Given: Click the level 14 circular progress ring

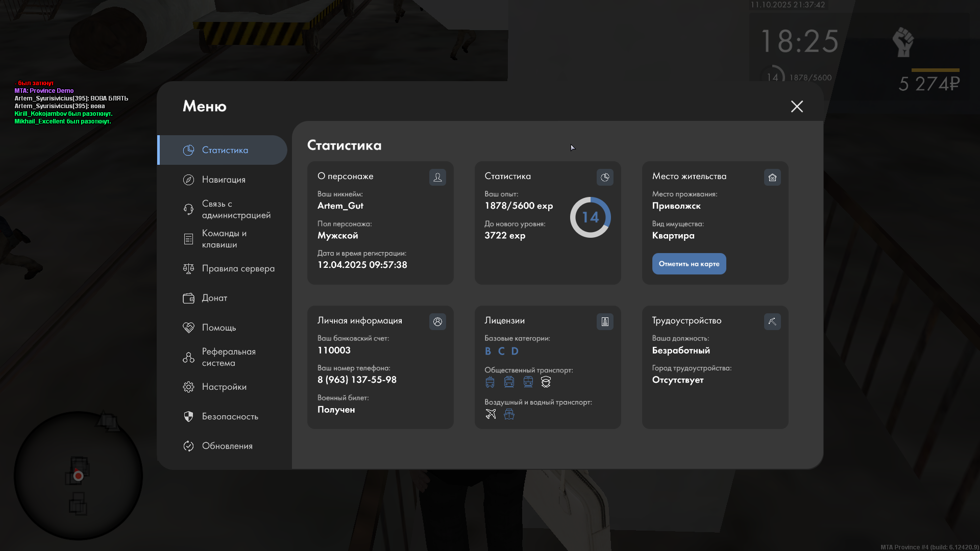Looking at the screenshot, I should coord(590,217).
